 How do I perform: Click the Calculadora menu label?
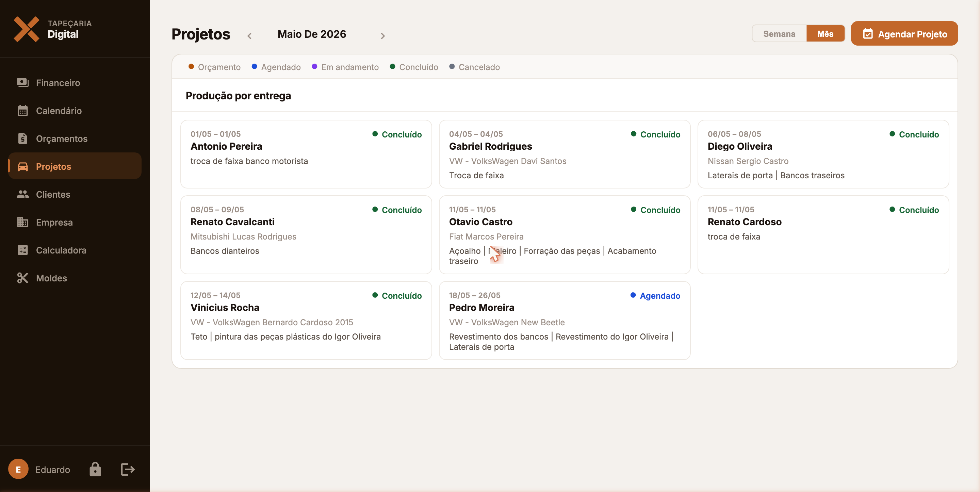[61, 250]
